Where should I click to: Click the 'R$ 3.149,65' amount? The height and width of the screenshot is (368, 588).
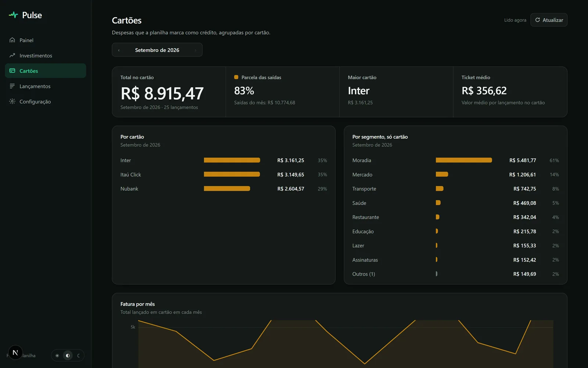pyautogui.click(x=291, y=174)
